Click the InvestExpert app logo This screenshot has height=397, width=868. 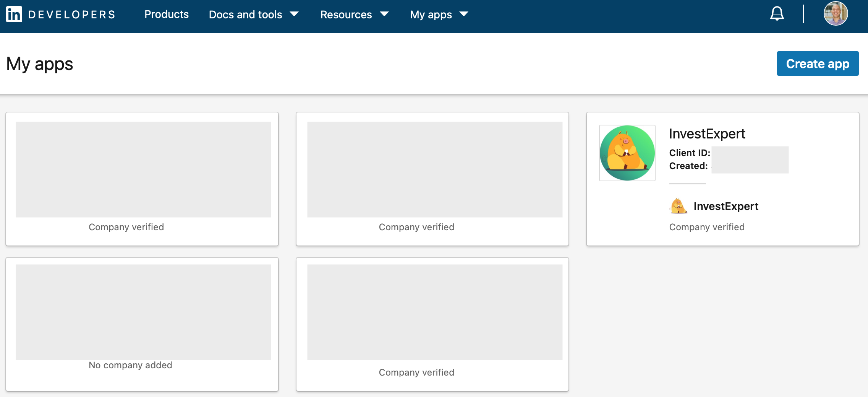(627, 153)
